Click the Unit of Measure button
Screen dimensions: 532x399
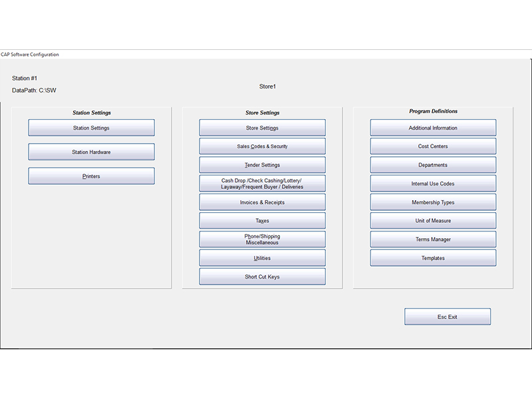(433, 221)
